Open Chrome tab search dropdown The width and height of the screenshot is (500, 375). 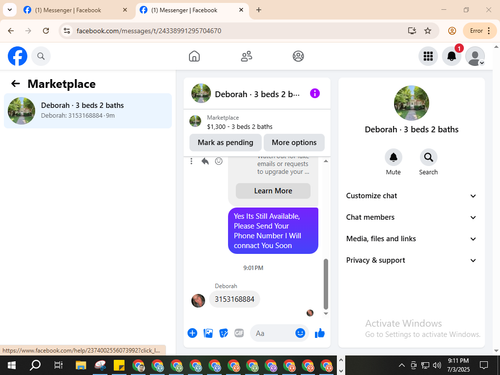pyautogui.click(x=10, y=10)
